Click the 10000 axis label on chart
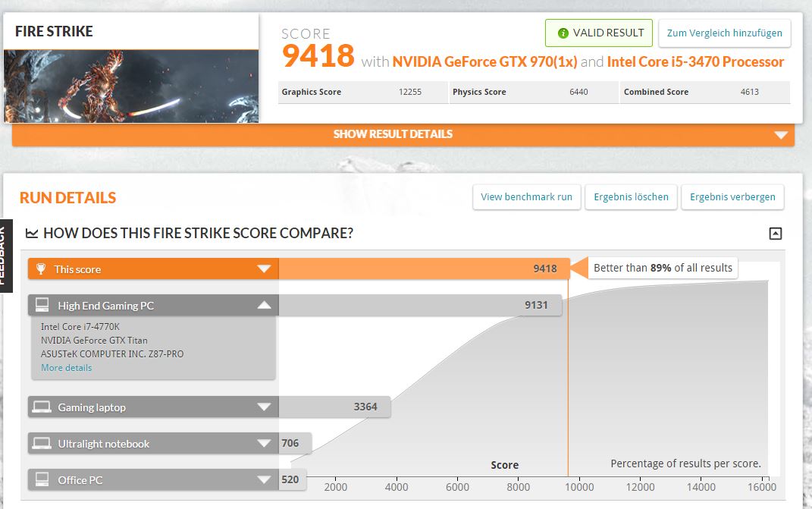The width and height of the screenshot is (812, 509). [579, 487]
